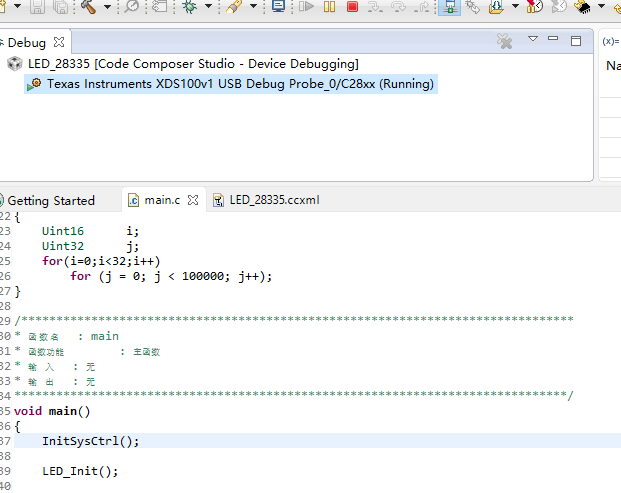621x493 pixels.
Task: Click the Debug bug icon
Action: (x=190, y=6)
